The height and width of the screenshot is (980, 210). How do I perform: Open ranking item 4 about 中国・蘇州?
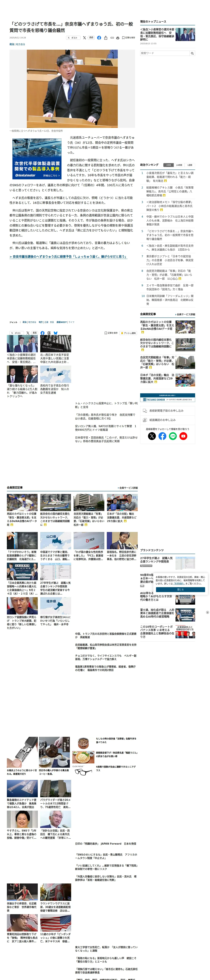point(170,221)
